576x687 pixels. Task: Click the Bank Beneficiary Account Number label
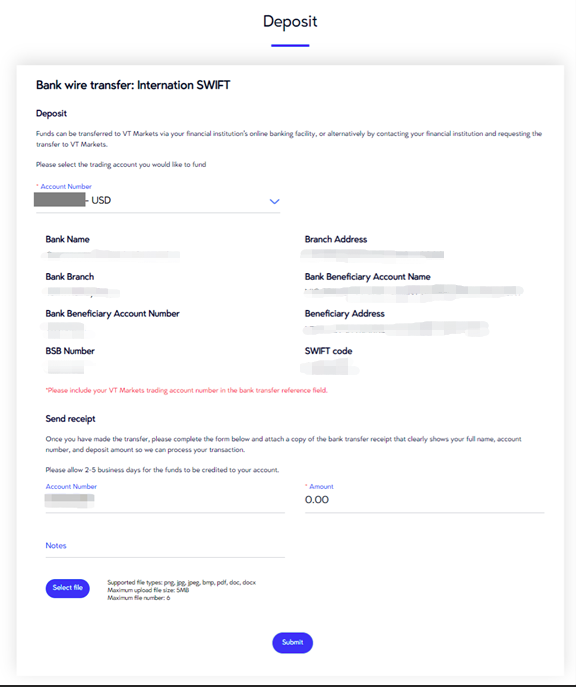tap(113, 314)
